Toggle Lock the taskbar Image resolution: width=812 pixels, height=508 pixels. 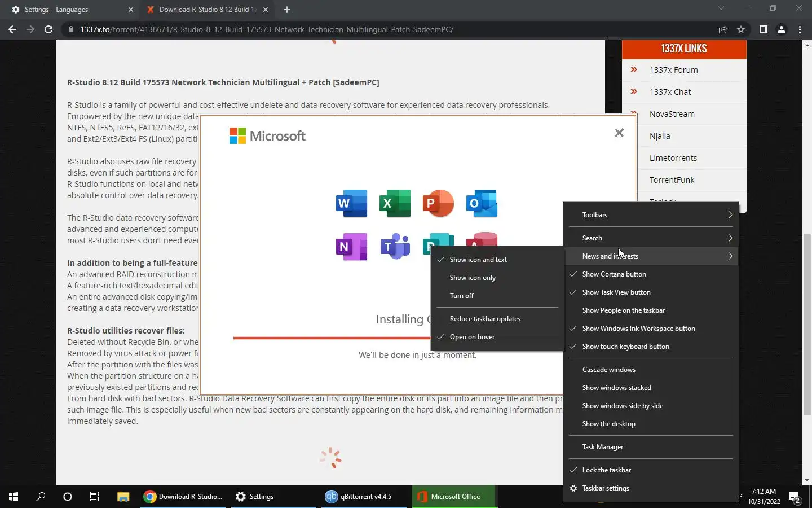[651, 470]
